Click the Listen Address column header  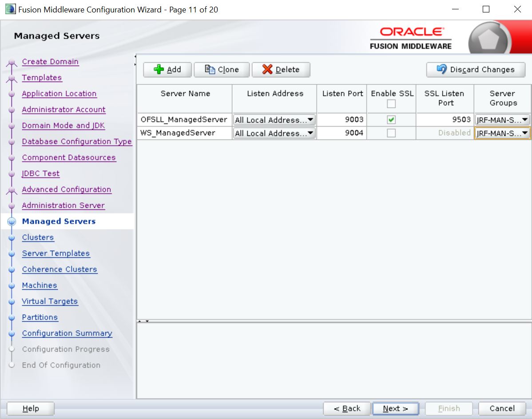(274, 99)
